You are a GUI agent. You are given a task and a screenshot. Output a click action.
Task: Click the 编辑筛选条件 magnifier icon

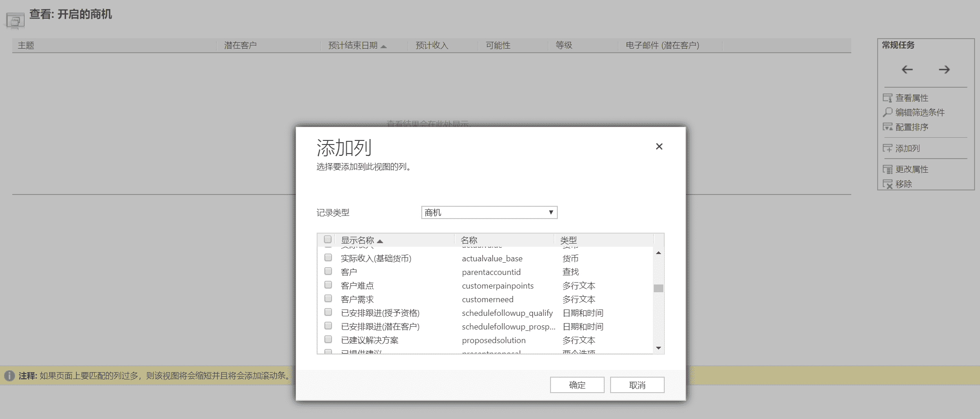[888, 112]
